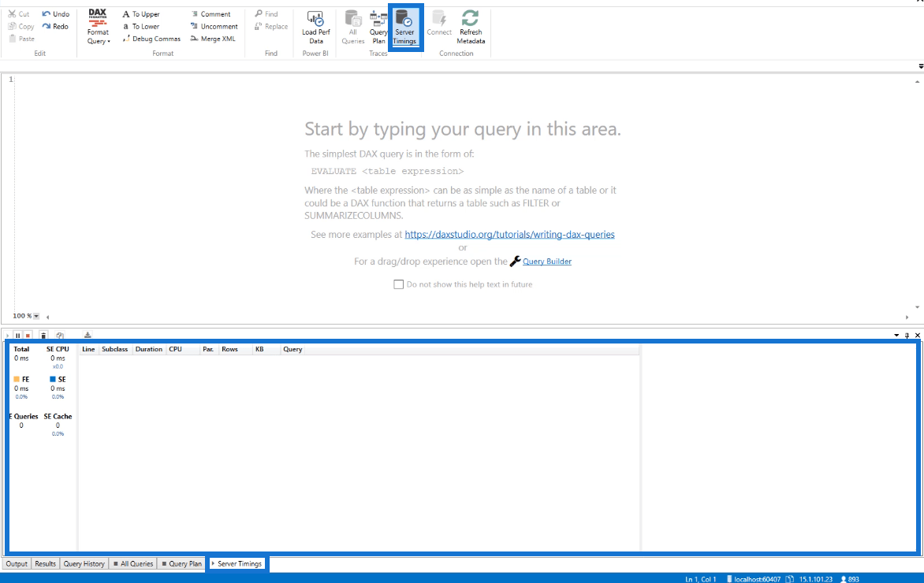This screenshot has width=924, height=583.
Task: Pin the Server Timings panel
Action: coord(907,335)
